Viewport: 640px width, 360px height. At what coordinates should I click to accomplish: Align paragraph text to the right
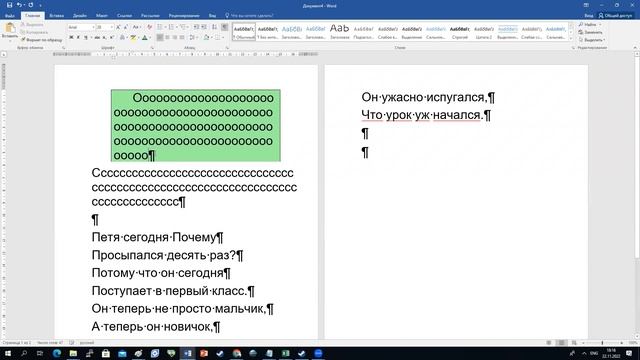tap(175, 37)
